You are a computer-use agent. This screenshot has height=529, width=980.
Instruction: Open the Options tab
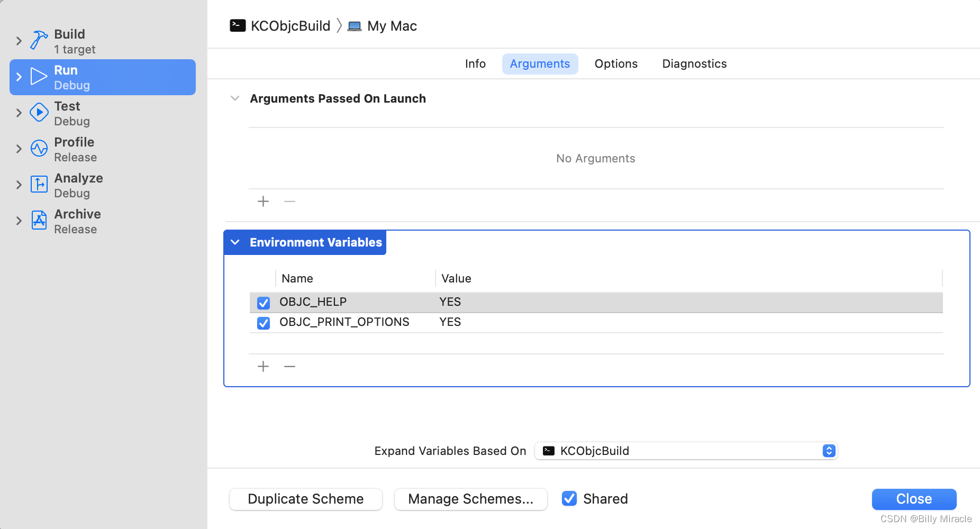click(616, 64)
